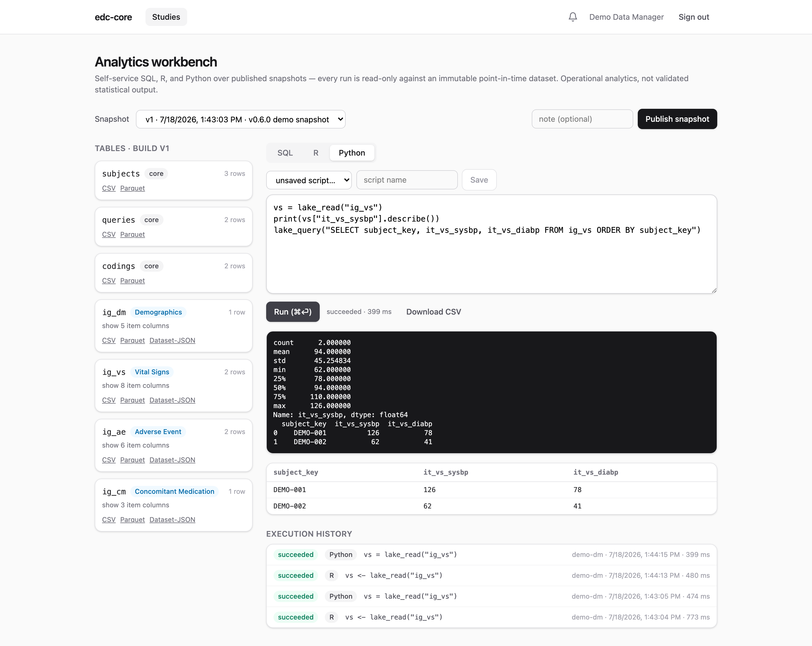Expand ig_cm show 3 item columns
The height and width of the screenshot is (646, 812).
tap(136, 505)
